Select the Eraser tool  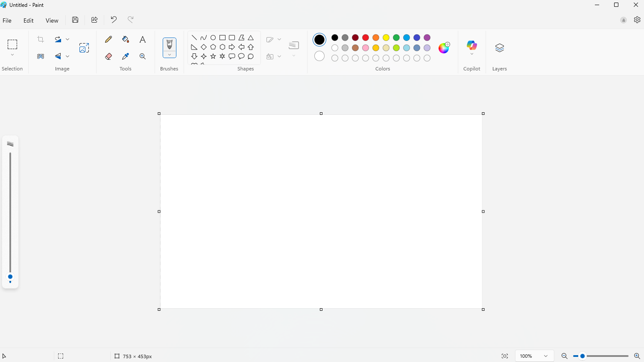point(108,56)
